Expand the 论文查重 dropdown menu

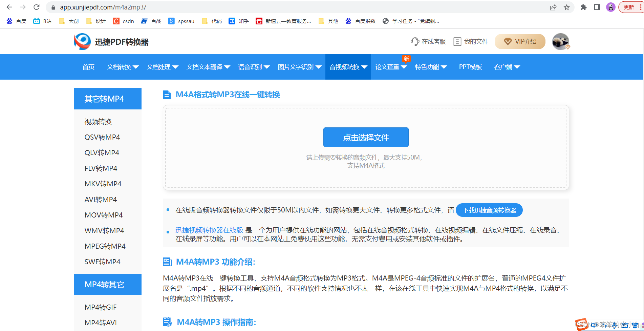point(391,67)
